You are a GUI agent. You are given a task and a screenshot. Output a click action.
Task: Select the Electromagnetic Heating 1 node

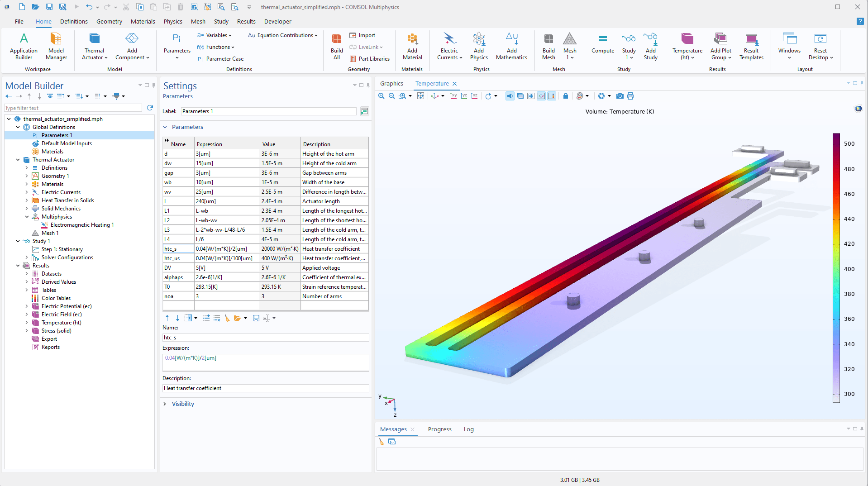(x=82, y=225)
